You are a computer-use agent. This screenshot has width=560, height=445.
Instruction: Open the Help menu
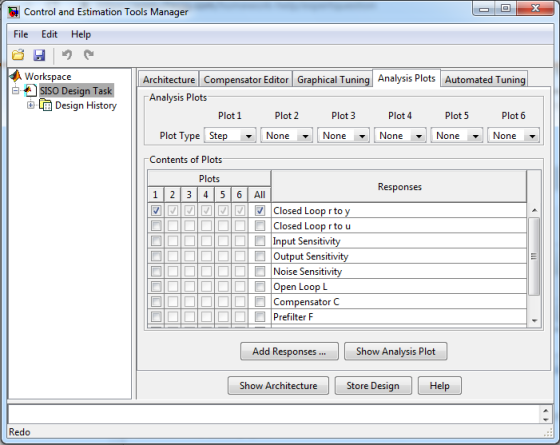(x=81, y=34)
